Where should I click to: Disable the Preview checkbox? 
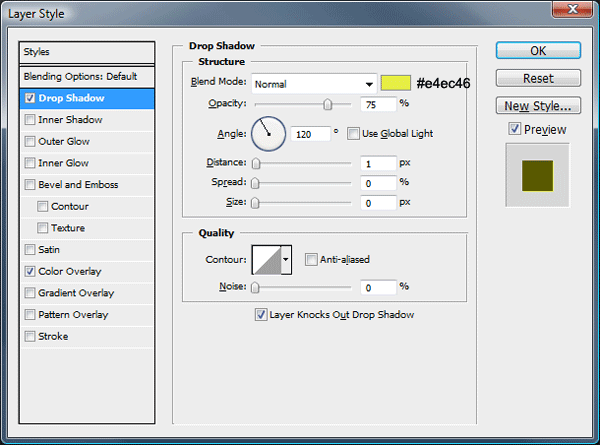(x=514, y=129)
